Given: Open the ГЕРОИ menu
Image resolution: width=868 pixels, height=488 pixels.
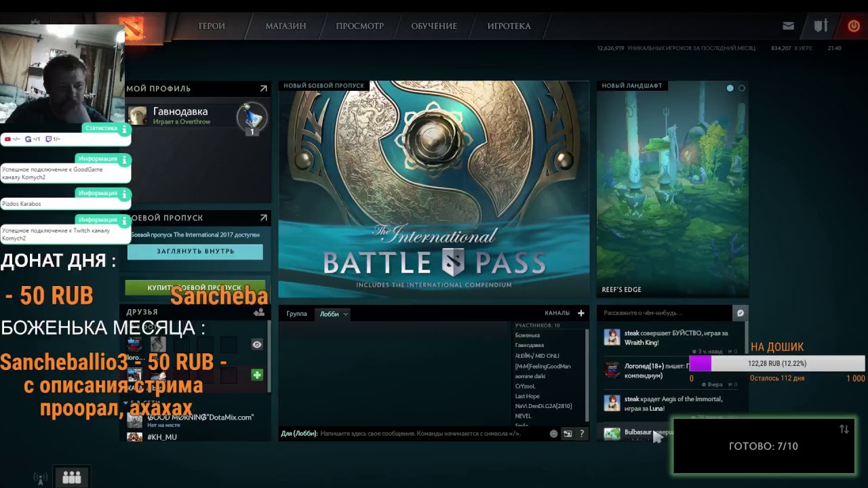Looking at the screenshot, I should coord(212,26).
